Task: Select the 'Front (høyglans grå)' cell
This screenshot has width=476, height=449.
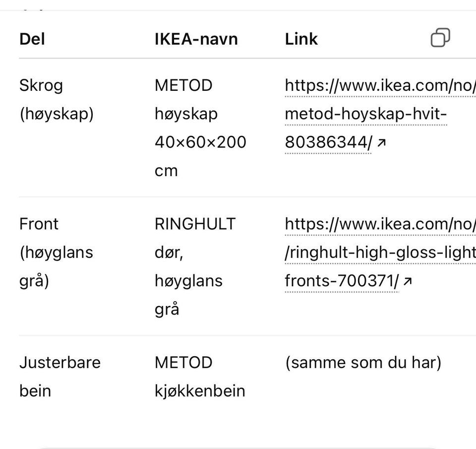Action: click(56, 252)
